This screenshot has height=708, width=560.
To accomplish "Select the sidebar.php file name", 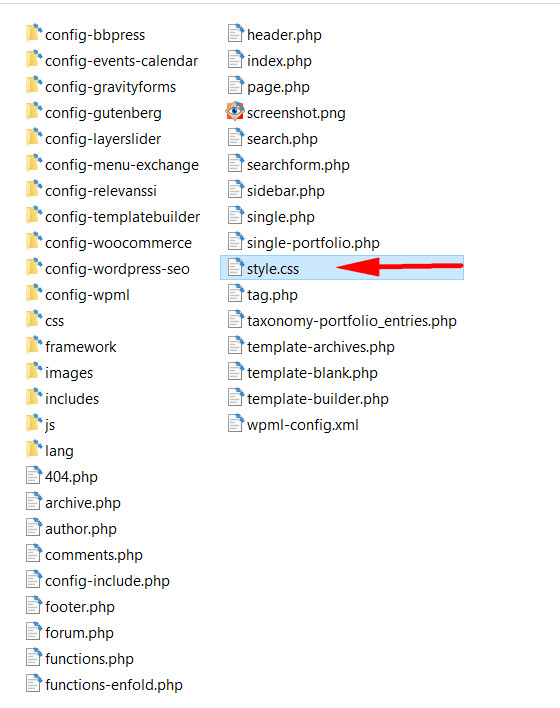I will [286, 191].
